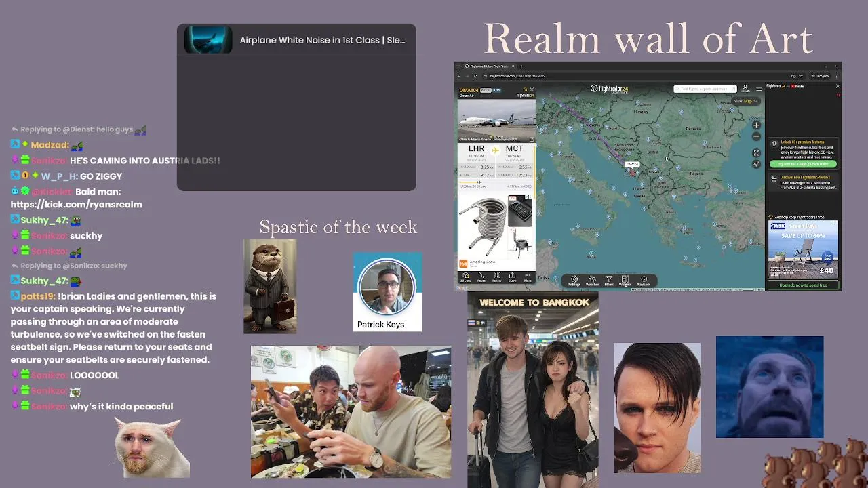The width and height of the screenshot is (868, 488).
Task: Click the Welcome to Bangkok picture
Action: pos(533,390)
